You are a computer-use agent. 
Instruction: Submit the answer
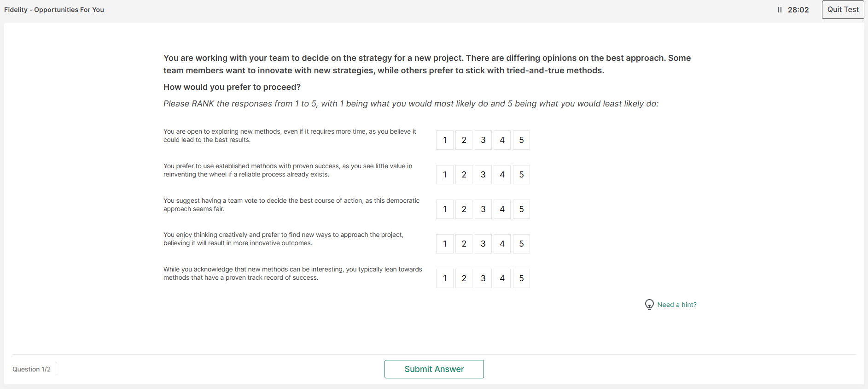(434, 369)
